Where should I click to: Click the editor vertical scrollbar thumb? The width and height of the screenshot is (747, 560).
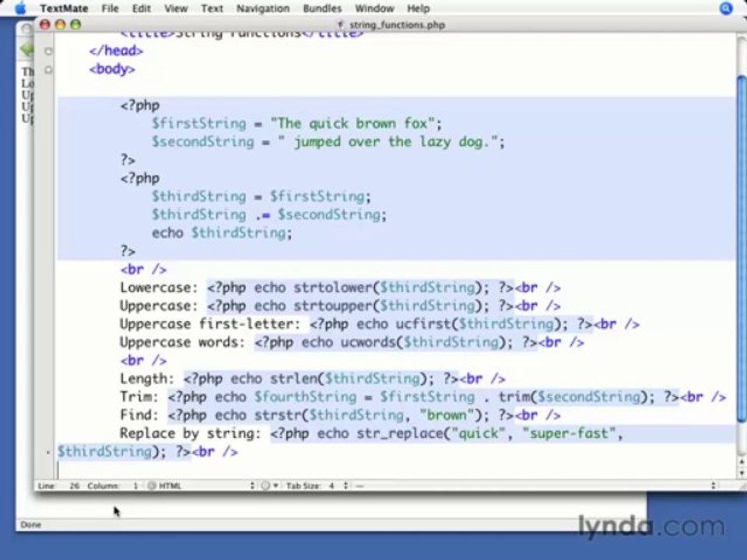coord(742,249)
